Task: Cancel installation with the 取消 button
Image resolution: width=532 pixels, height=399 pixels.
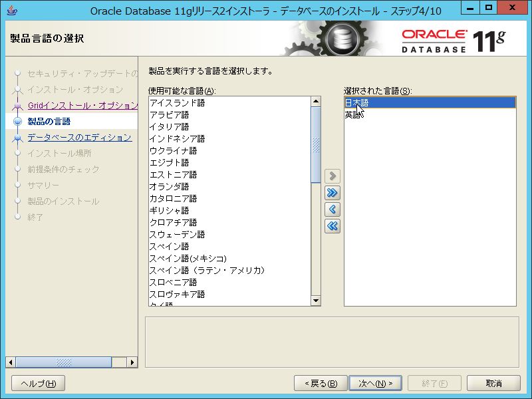Action: pyautogui.click(x=493, y=384)
